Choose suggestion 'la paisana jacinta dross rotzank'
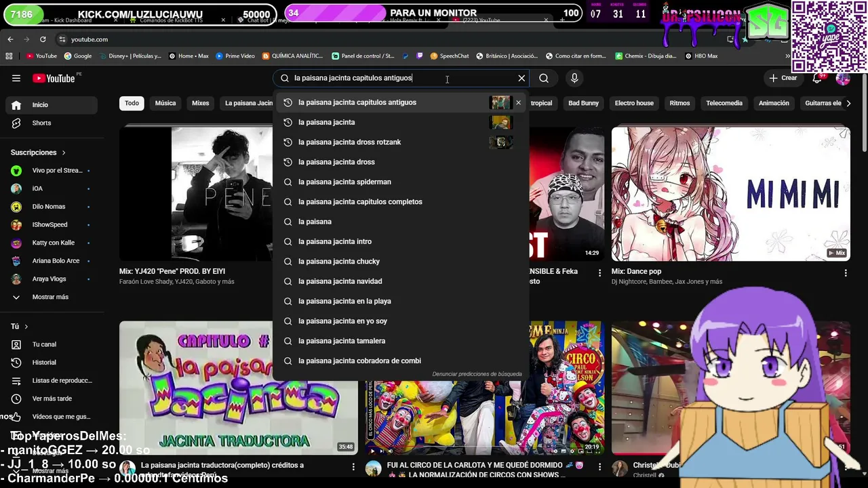Image resolution: width=868 pixels, height=488 pixels. point(401,142)
